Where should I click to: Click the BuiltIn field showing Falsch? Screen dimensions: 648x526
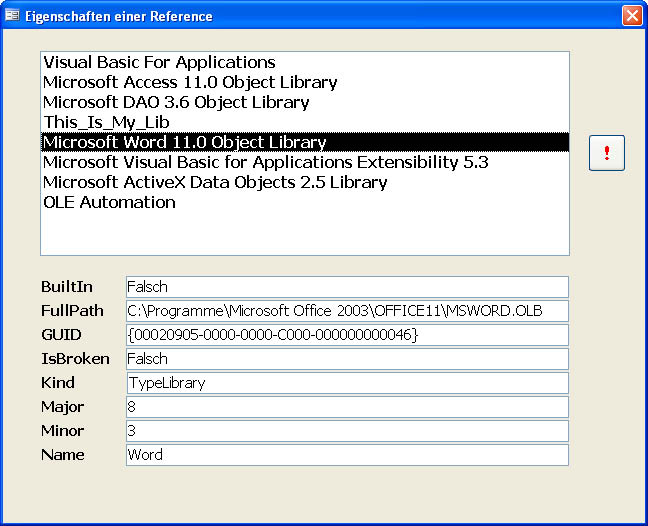click(x=347, y=287)
